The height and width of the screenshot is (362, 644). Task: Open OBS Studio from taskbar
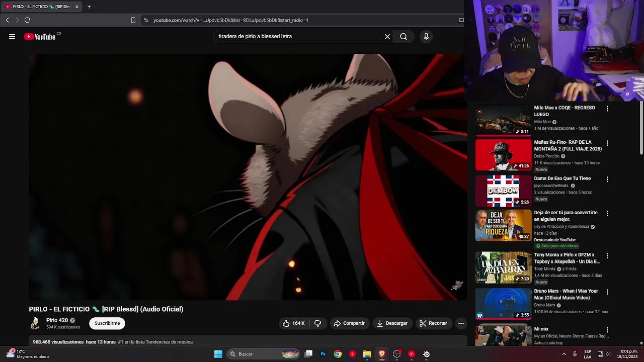396,354
